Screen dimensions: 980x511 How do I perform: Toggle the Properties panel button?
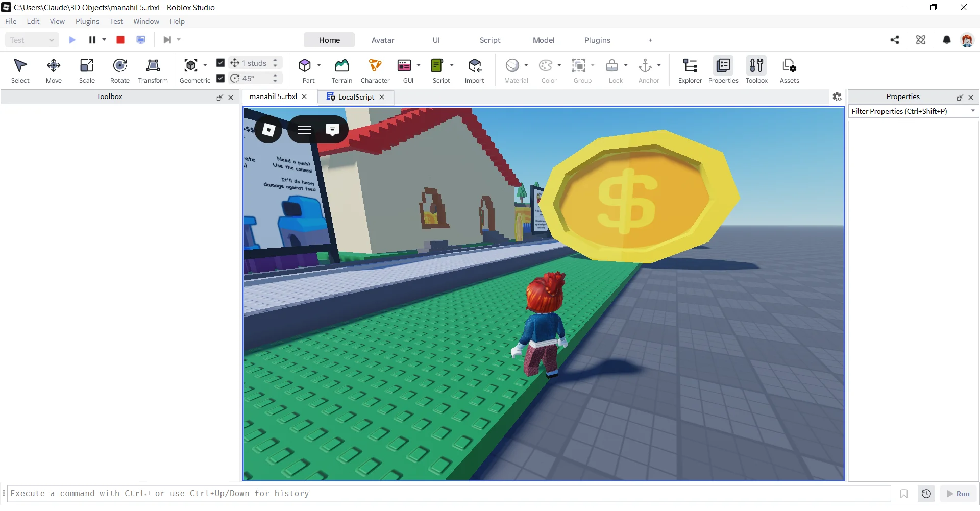723,70
